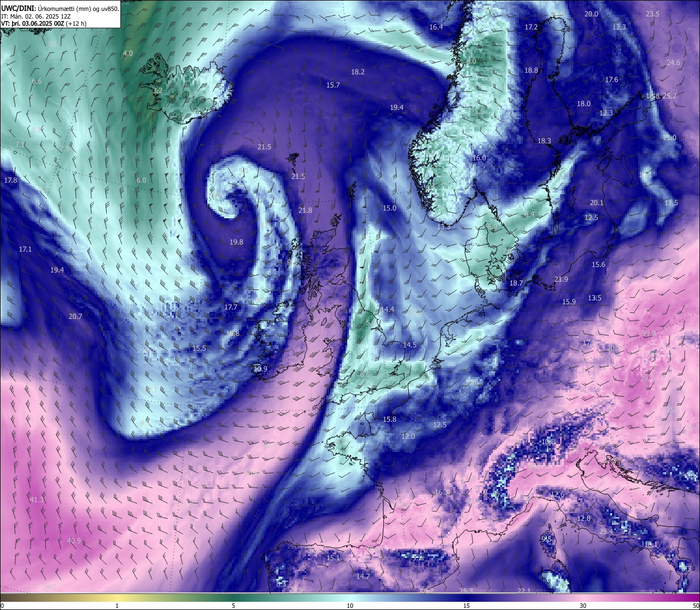
Task: Click the 17.7 value on the map
Action: point(231,307)
